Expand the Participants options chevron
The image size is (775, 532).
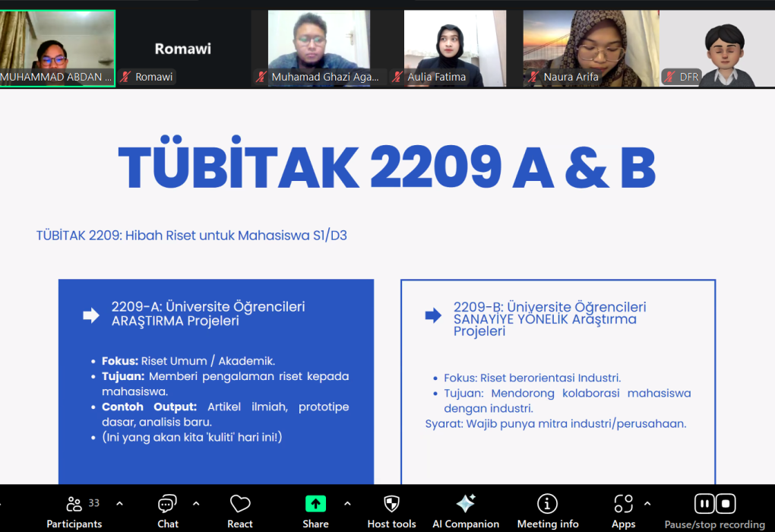pyautogui.click(x=119, y=503)
